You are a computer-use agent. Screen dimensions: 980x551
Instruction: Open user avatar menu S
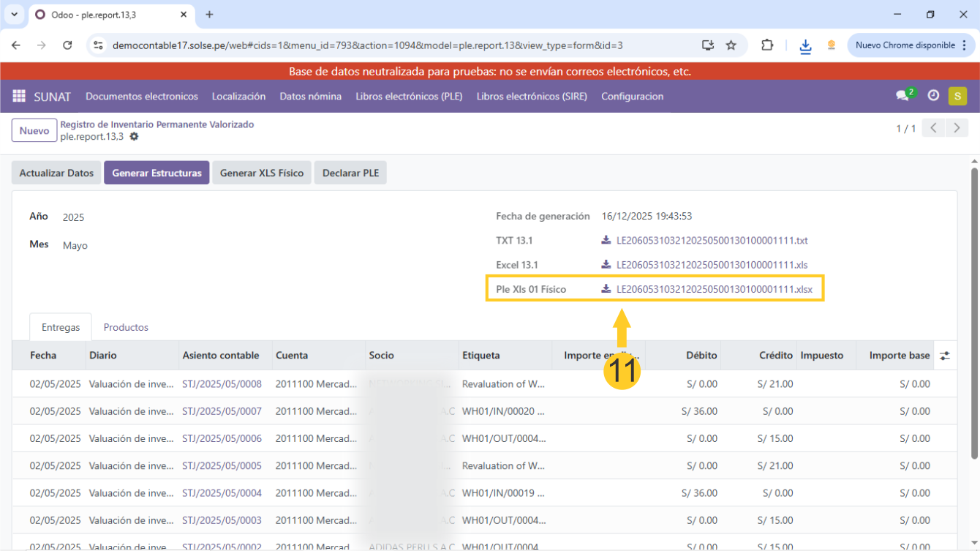(957, 96)
